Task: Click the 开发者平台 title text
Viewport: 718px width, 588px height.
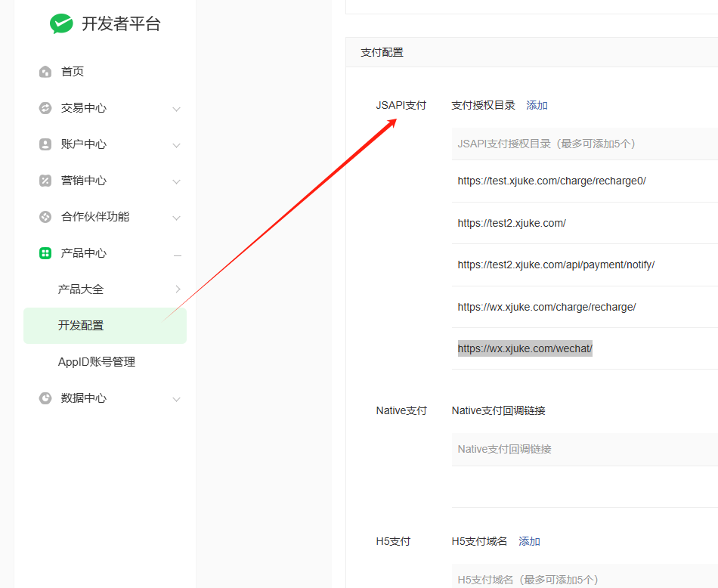Action: (x=122, y=24)
